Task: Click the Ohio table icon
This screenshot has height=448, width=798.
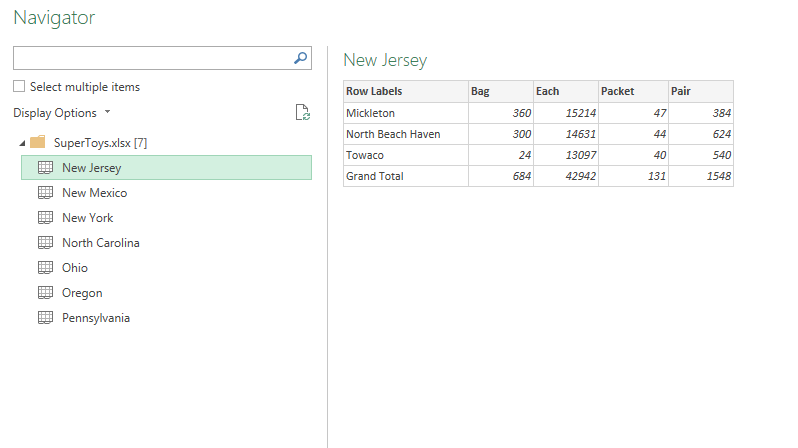Action: (x=45, y=267)
